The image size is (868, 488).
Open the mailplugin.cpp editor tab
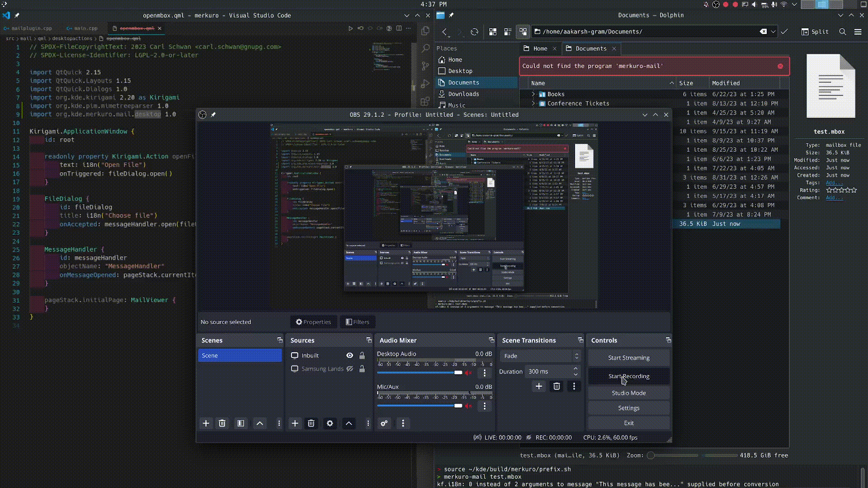[x=32, y=28]
